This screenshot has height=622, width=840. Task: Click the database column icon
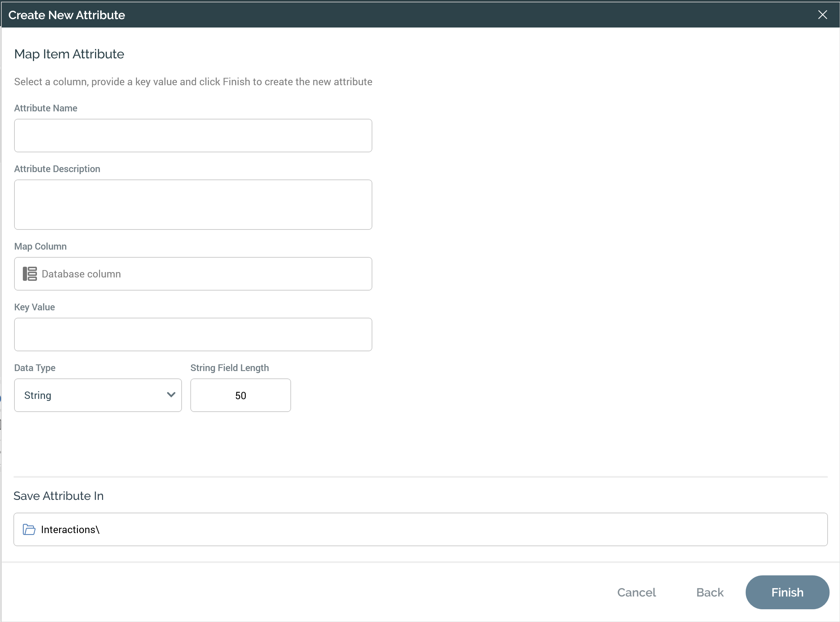tap(30, 274)
